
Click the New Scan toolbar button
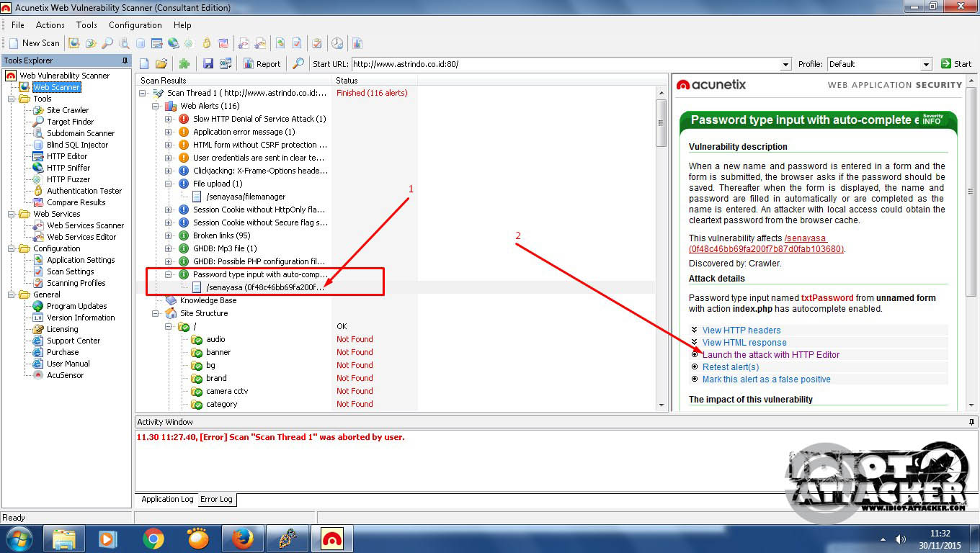[x=35, y=43]
